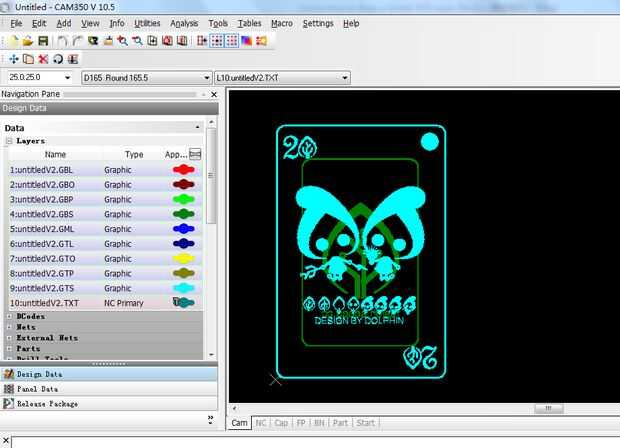Open the Tables menu
This screenshot has width=620, height=448.
click(249, 24)
